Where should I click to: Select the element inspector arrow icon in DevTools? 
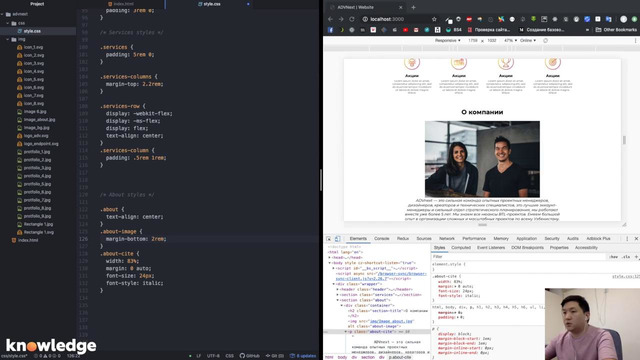click(x=329, y=239)
